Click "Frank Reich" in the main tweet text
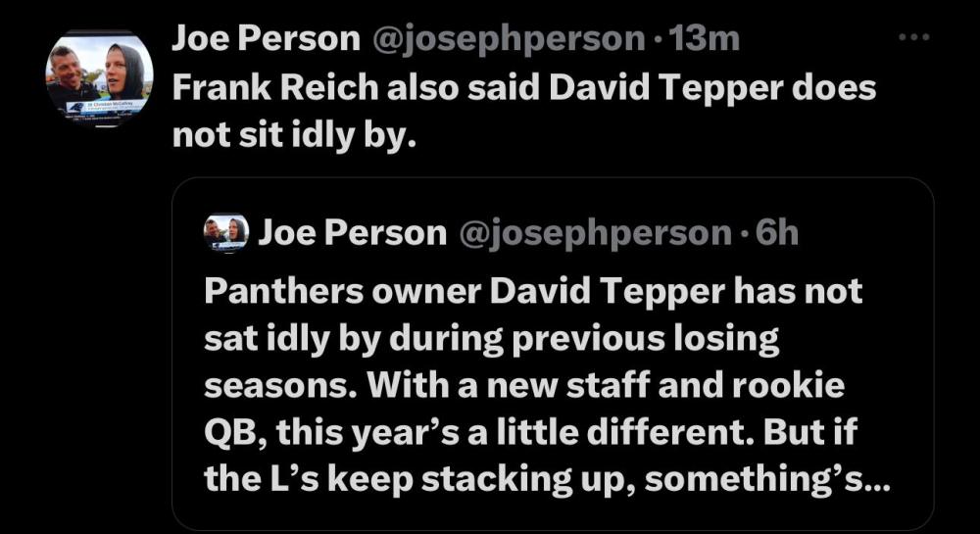This screenshot has height=534, width=980. (x=275, y=87)
